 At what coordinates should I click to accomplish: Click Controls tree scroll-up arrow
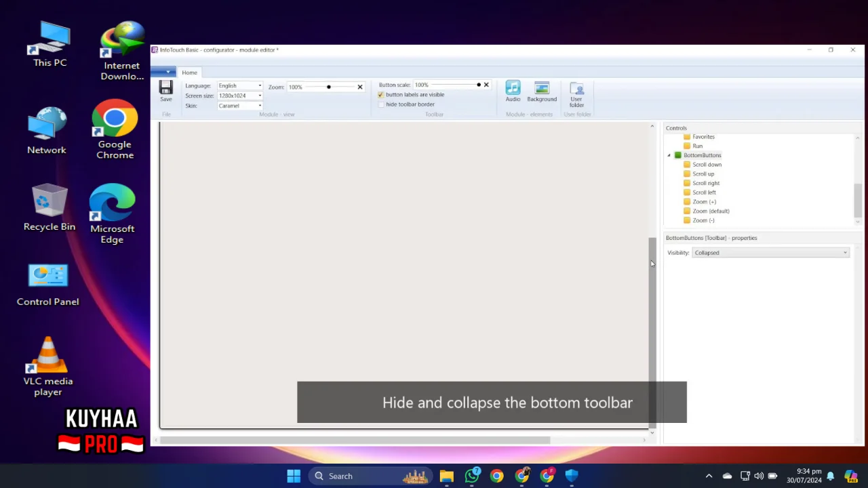[858, 138]
